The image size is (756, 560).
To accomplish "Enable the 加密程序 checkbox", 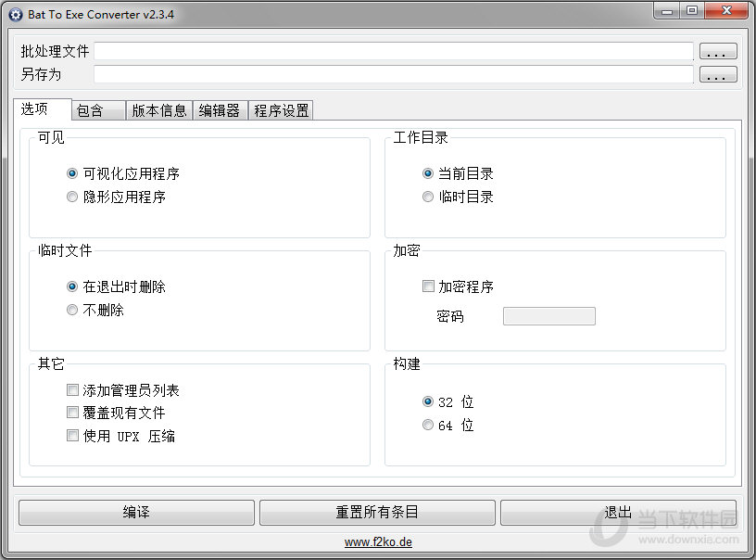I will point(458,286).
